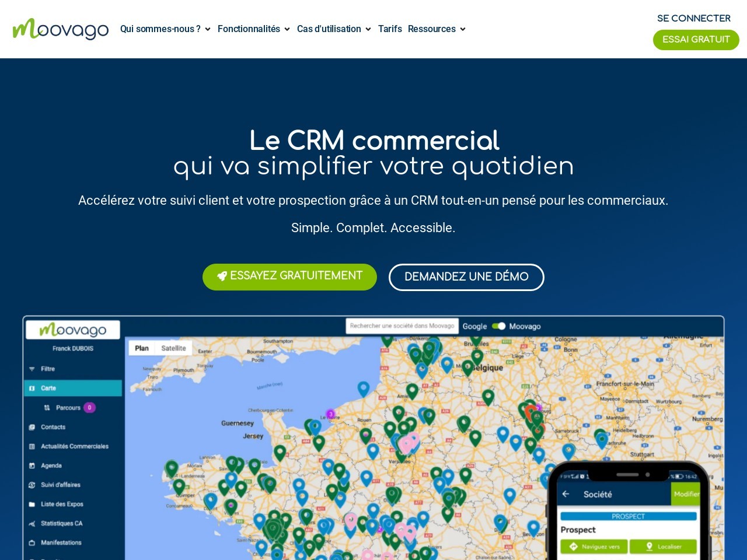The width and height of the screenshot is (747, 560).
Task: Click the Statistiques CA icon
Action: 32,523
